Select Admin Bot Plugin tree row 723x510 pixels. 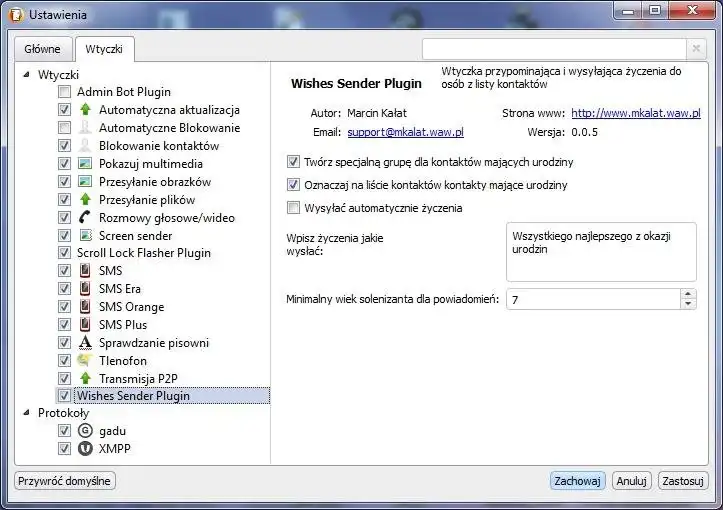tap(124, 92)
